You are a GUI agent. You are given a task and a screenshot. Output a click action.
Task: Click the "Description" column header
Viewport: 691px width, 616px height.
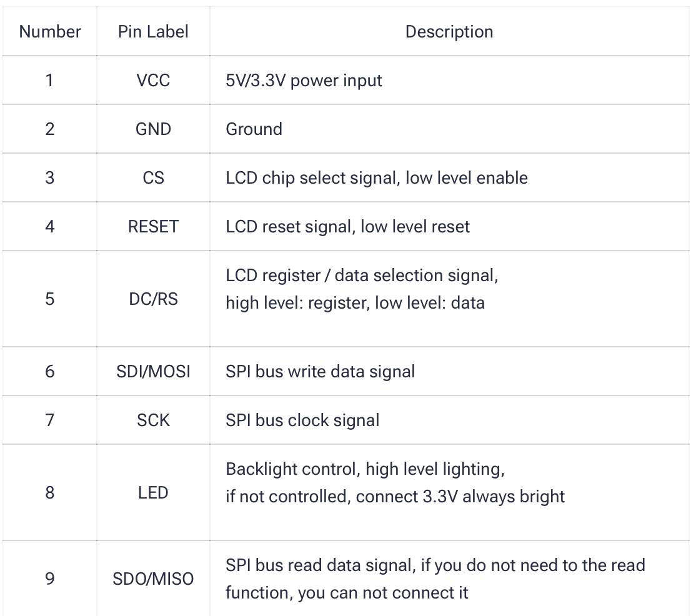pos(449,32)
